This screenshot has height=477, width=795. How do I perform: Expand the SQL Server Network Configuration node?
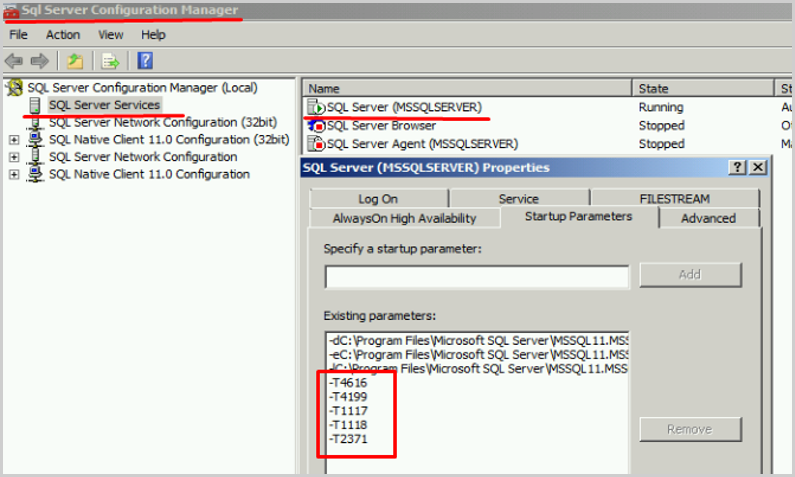[14, 157]
